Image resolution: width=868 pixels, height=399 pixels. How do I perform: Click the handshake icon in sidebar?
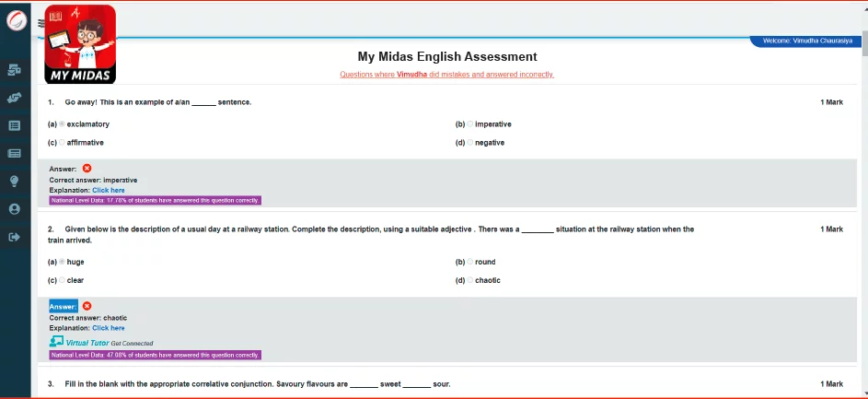14,97
